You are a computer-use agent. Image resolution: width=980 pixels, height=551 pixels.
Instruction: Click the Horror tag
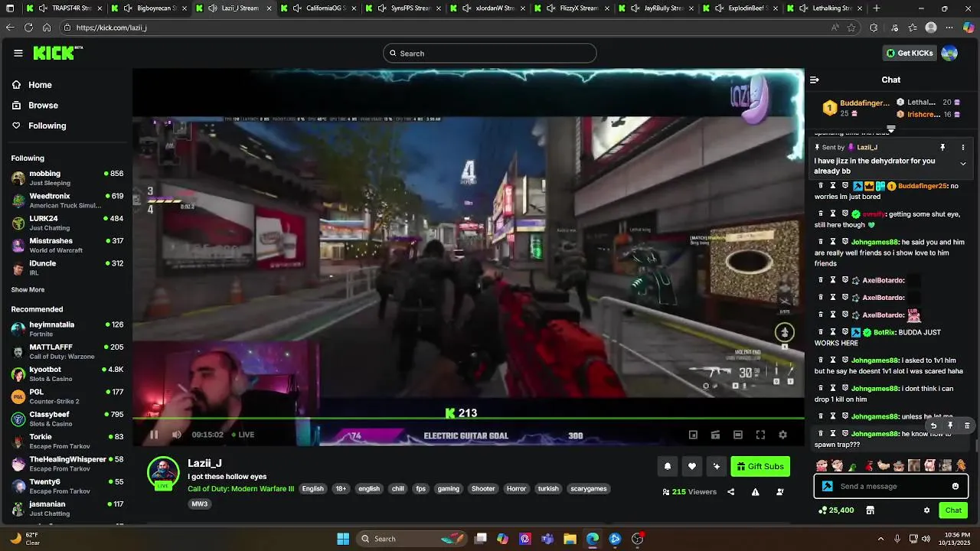(517, 488)
